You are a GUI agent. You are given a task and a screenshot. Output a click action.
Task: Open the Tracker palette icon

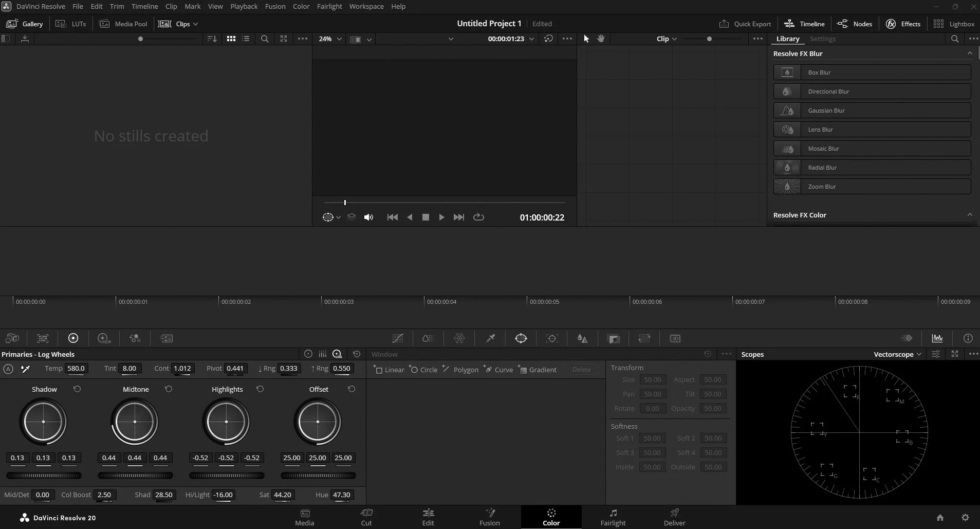(x=552, y=338)
